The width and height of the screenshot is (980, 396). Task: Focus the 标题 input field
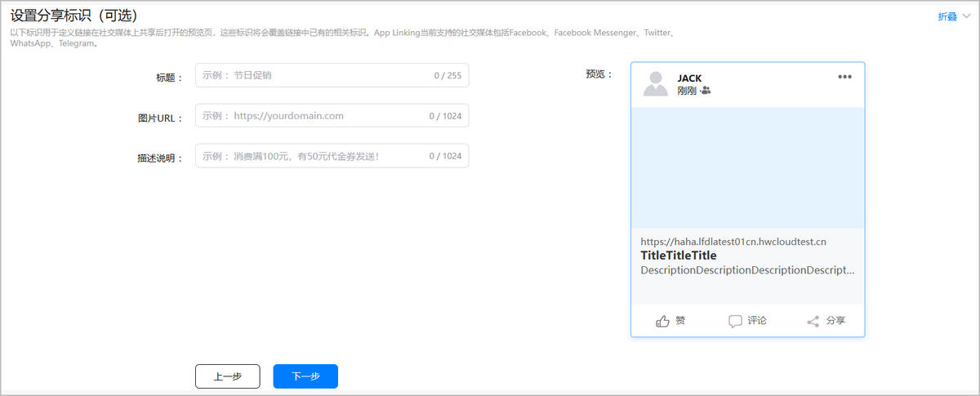[x=314, y=75]
